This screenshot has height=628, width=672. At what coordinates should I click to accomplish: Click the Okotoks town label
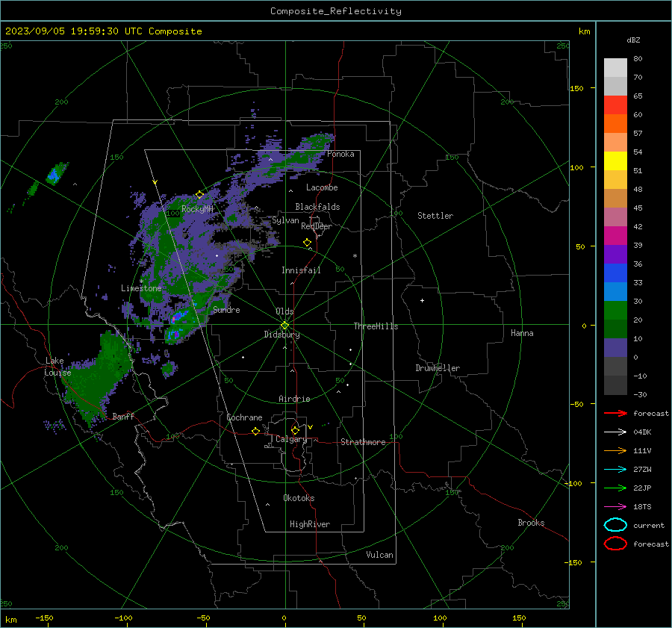[299, 497]
